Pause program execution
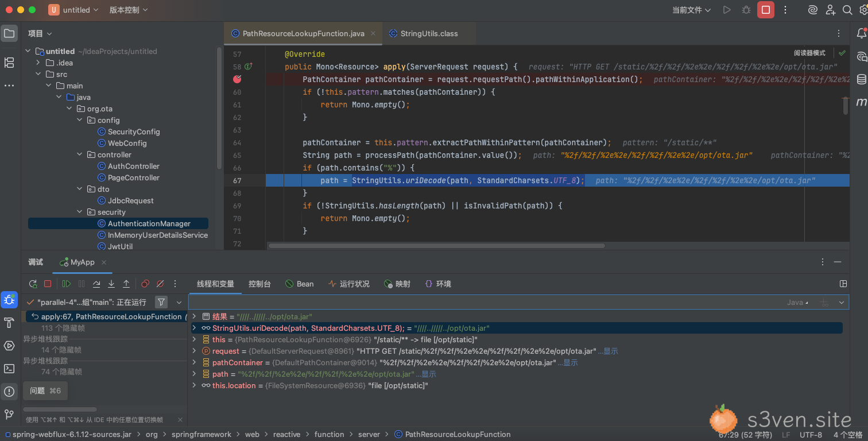868x441 pixels. coord(82,284)
